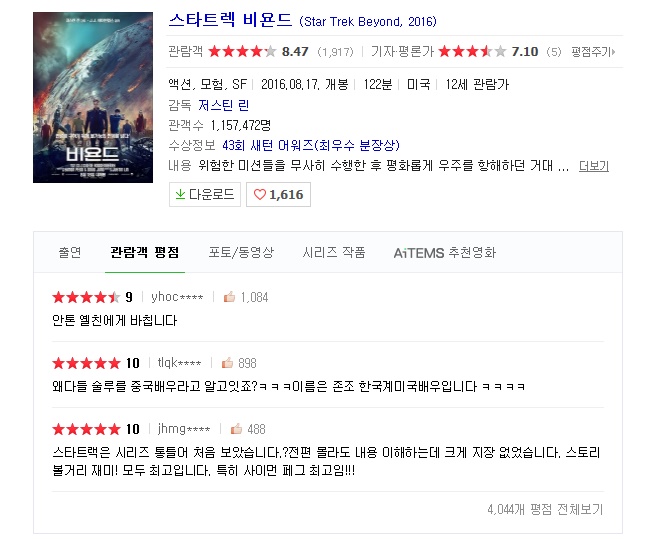Open the AiTEMS 추천영화 tab
This screenshot has height=539, width=658.
pos(444,253)
